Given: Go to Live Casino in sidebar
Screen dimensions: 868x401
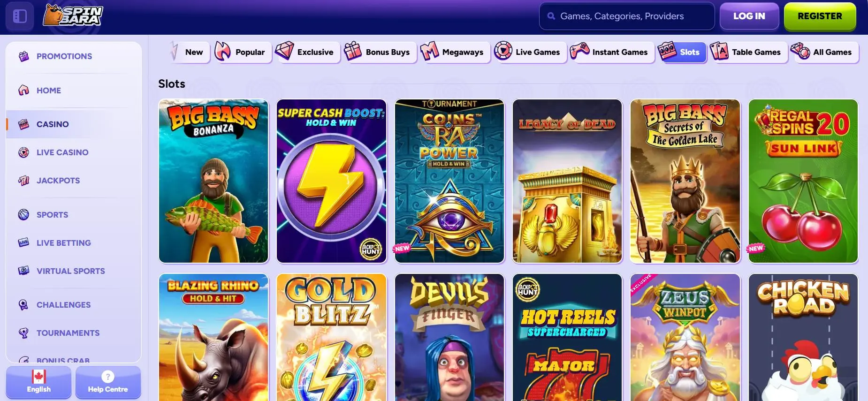Looking at the screenshot, I should (62, 152).
